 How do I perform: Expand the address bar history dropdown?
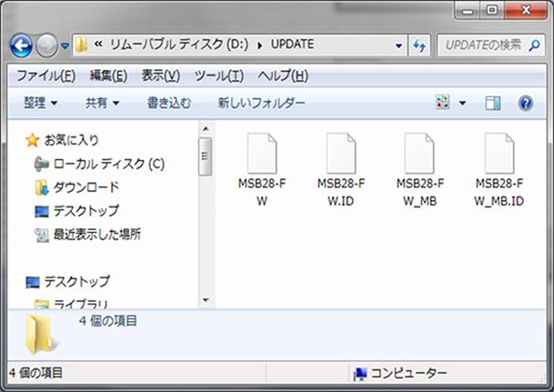(x=399, y=45)
